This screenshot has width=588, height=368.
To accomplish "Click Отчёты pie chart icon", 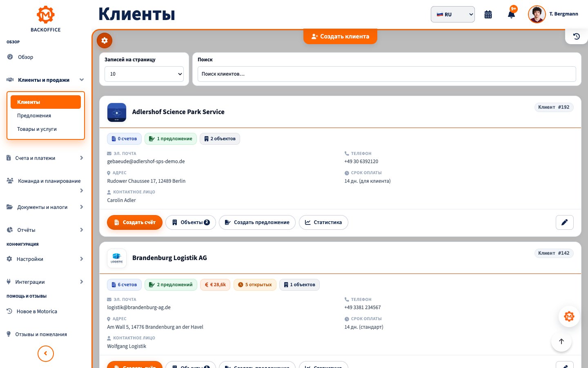I will (x=10, y=230).
